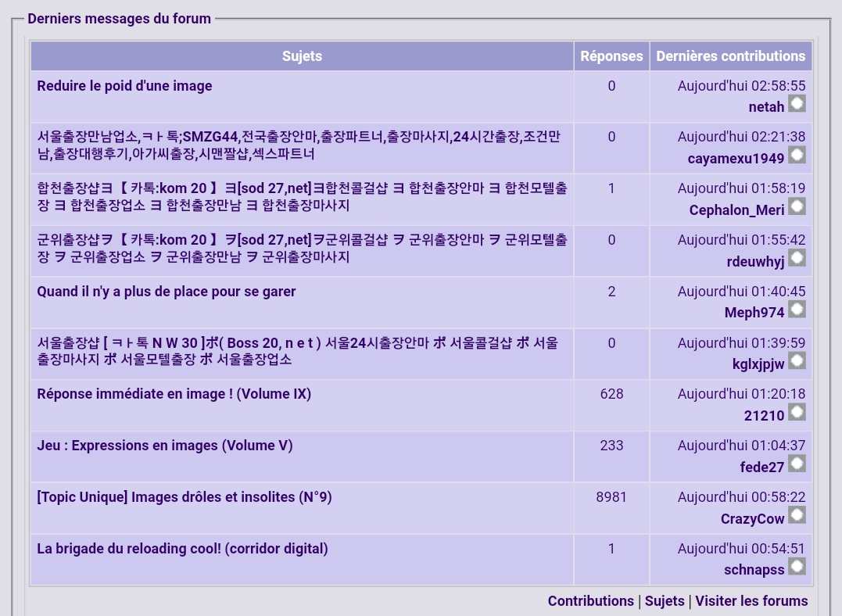This screenshot has width=842, height=616.
Task: Click the last-post icon beside cayamexu1949
Action: (796, 155)
